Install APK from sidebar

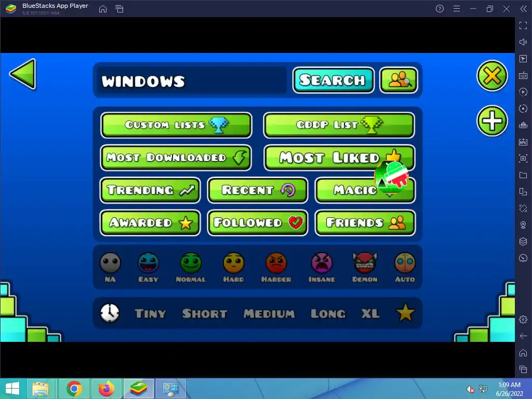tap(523, 142)
